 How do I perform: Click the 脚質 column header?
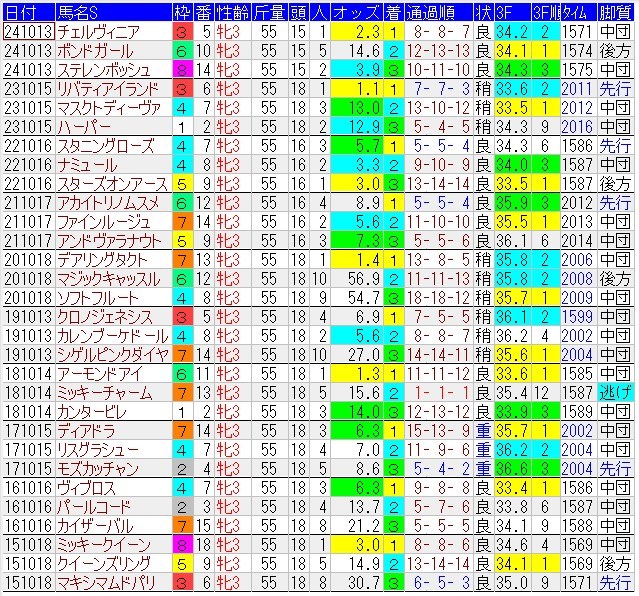tap(615, 11)
